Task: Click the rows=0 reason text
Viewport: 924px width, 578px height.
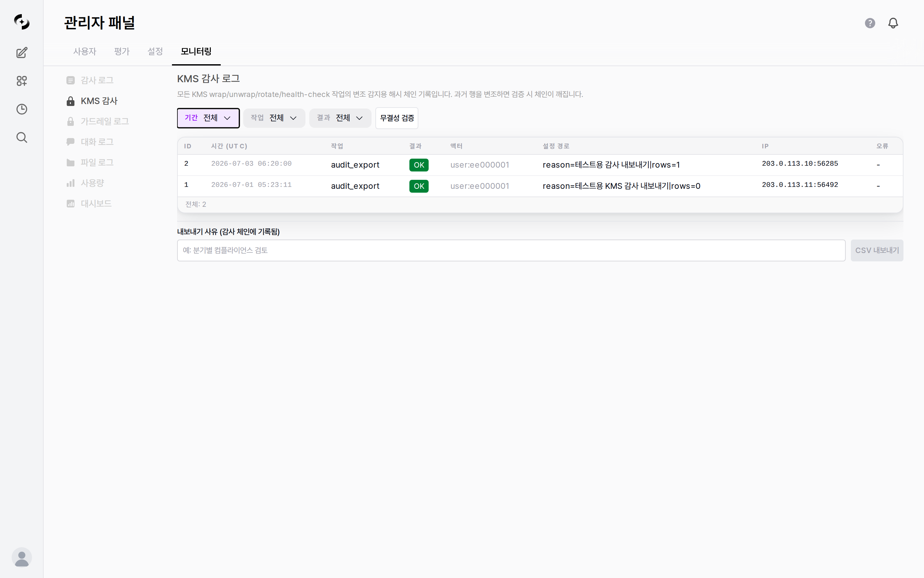Action: coord(621,186)
